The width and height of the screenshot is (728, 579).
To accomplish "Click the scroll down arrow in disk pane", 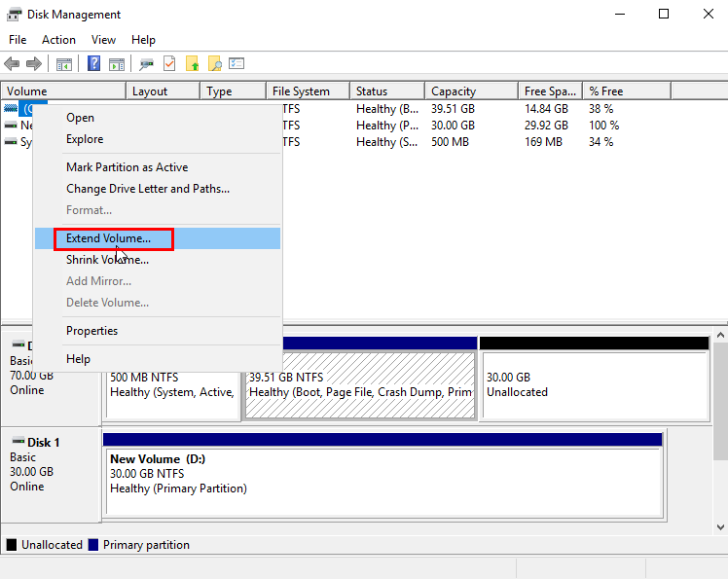I will (x=720, y=527).
